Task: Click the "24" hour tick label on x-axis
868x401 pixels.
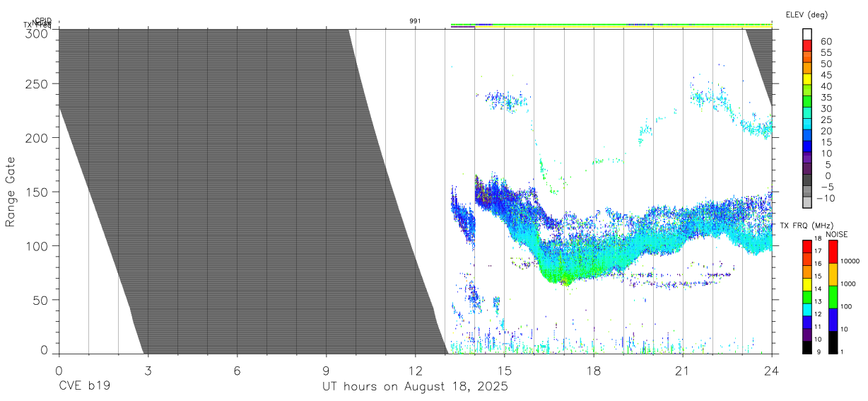Action: click(772, 371)
